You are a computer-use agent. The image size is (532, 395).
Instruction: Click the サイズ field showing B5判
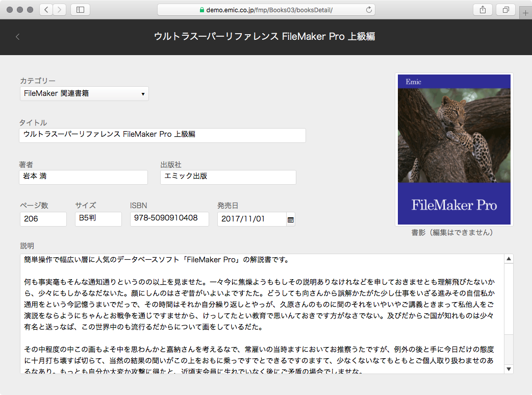pyautogui.click(x=98, y=219)
